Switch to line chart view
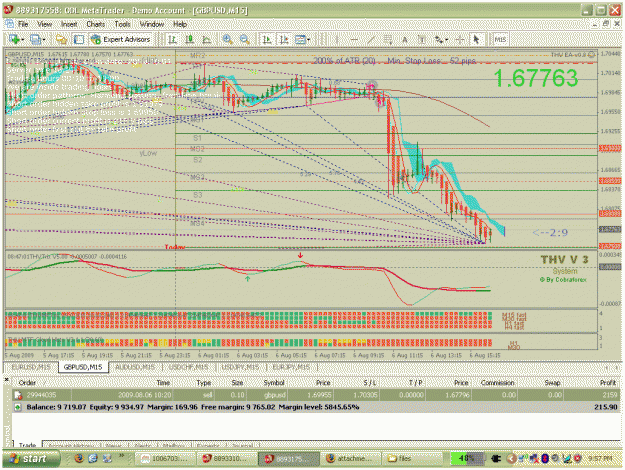625x470 pixels. [x=206, y=39]
